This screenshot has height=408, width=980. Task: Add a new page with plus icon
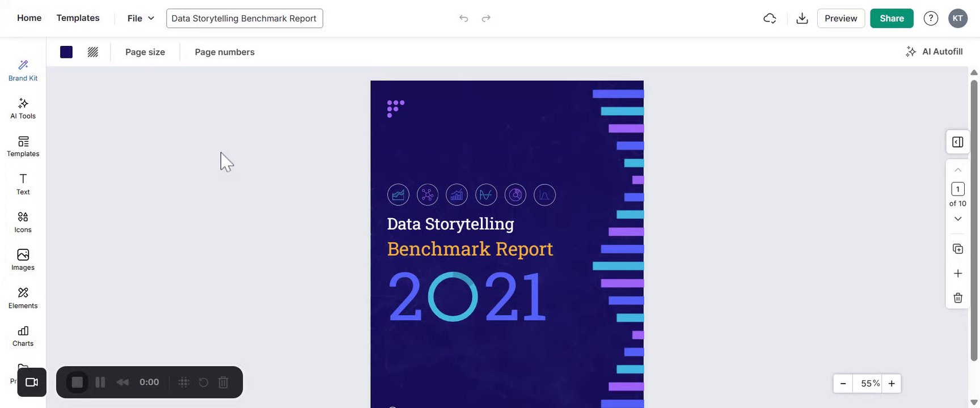tap(958, 274)
